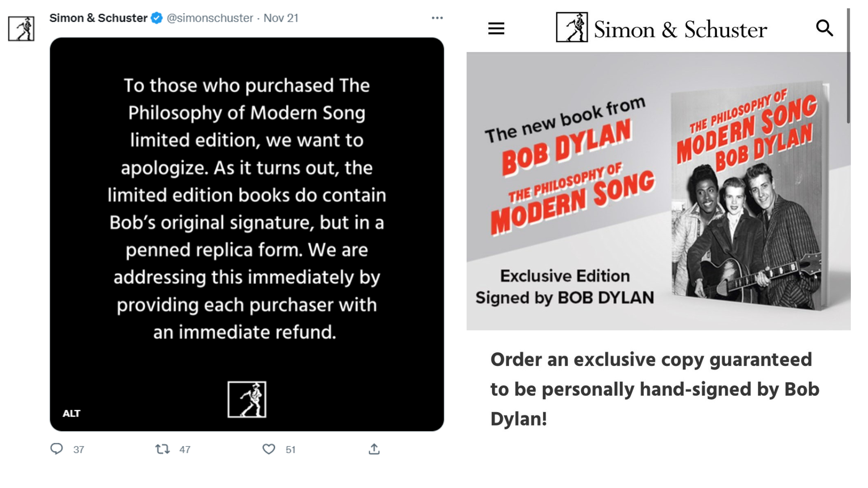Screen dimensions: 868x488
Task: Click the ALT badge on tweet image
Action: pos(71,413)
